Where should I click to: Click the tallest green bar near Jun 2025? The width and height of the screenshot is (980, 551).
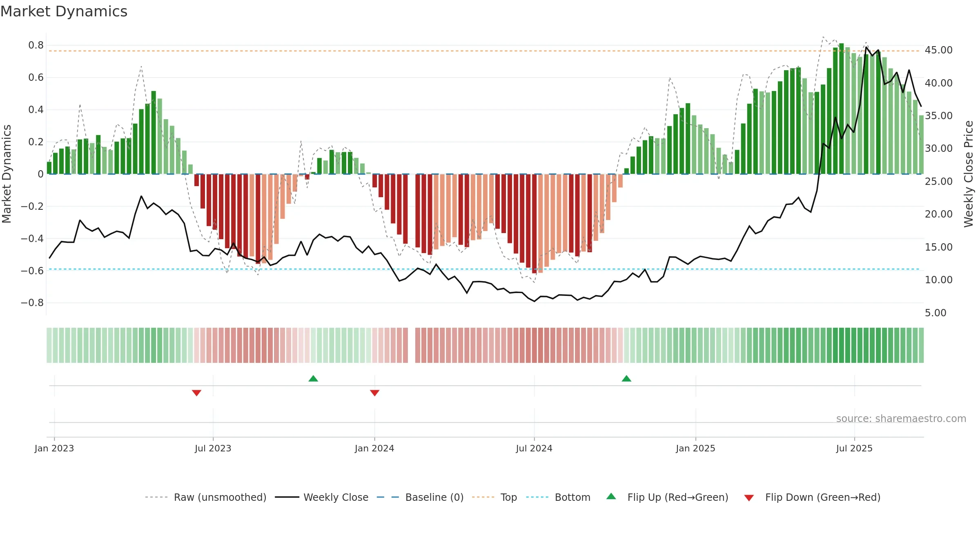842,109
